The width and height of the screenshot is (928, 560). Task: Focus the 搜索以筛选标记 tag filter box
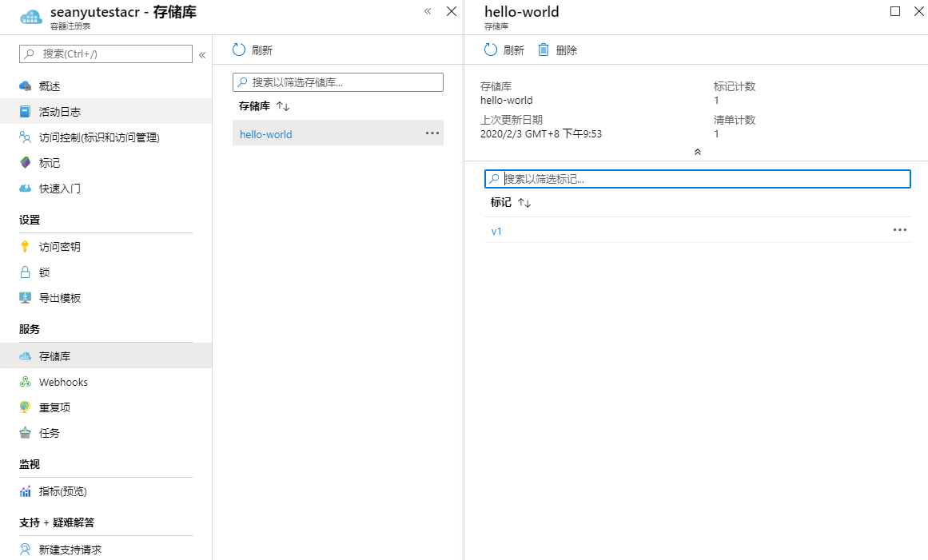click(x=697, y=179)
